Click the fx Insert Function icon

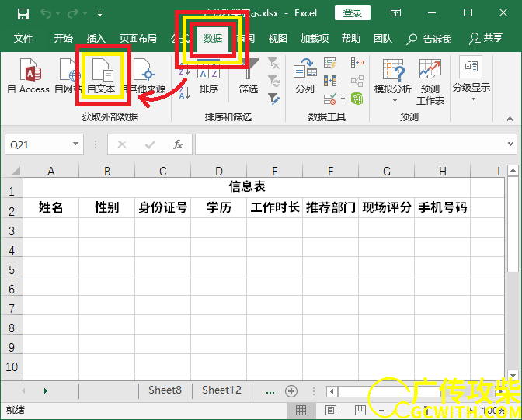[x=177, y=144]
